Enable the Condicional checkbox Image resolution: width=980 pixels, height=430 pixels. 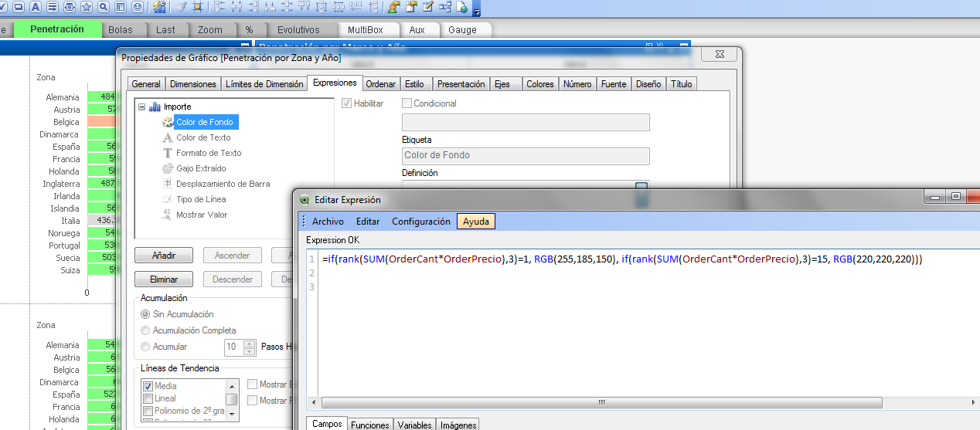pyautogui.click(x=407, y=103)
